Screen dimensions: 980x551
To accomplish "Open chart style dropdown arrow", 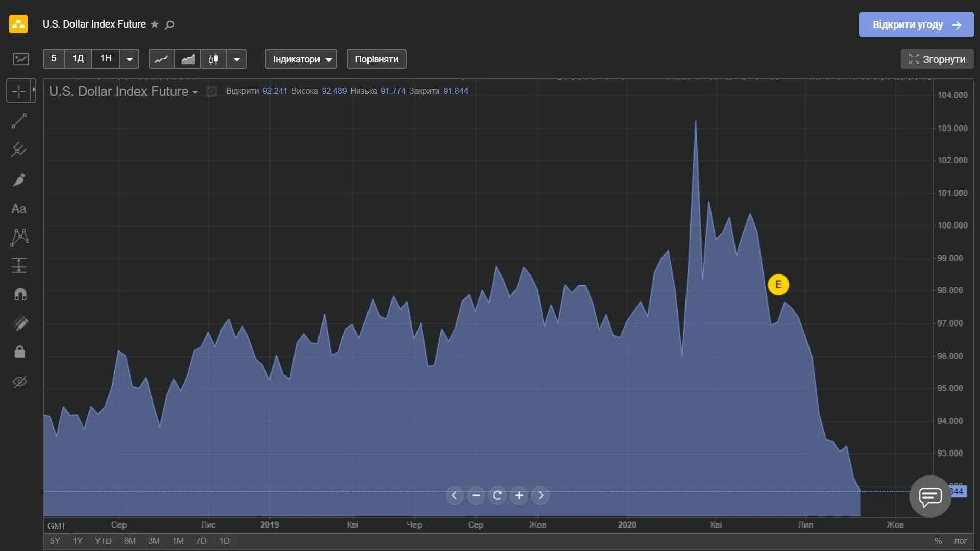I will (237, 59).
